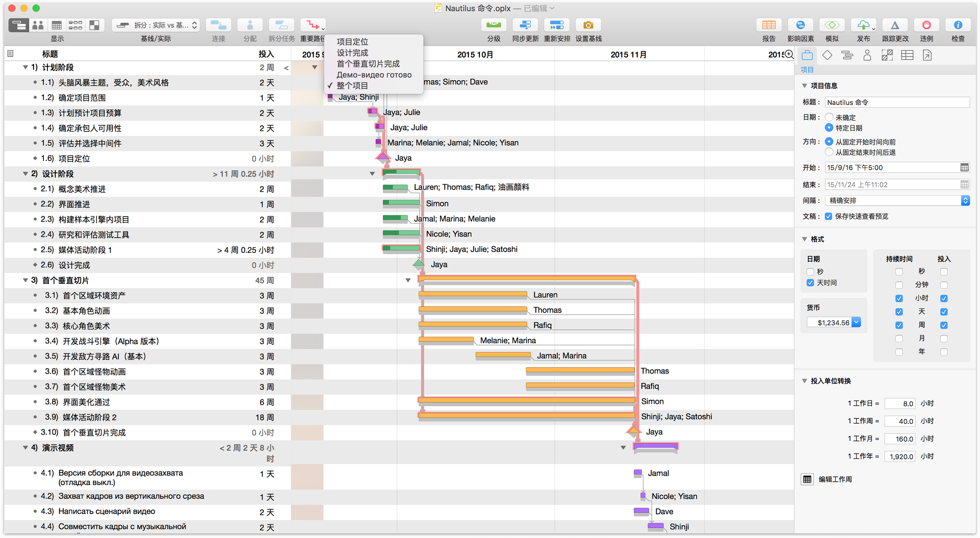Choose 设计完成 from the popup menu

click(x=352, y=53)
